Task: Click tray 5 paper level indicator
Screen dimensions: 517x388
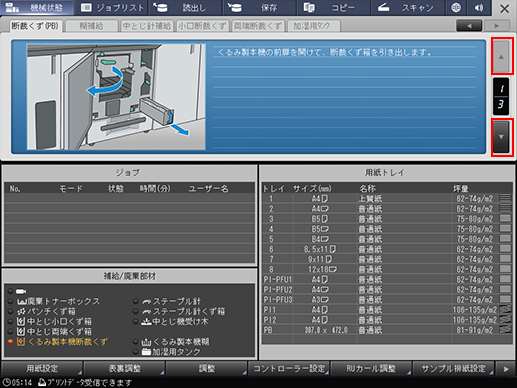Action: 505,239
